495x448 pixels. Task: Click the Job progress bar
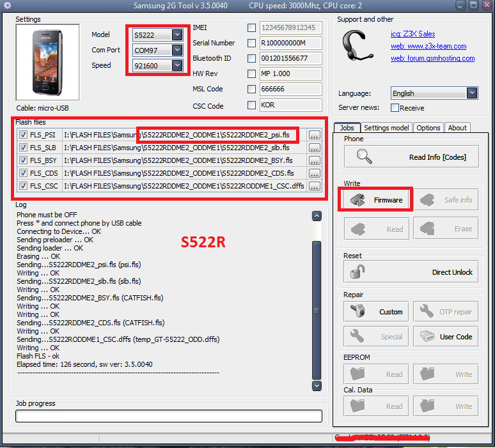coord(169,416)
